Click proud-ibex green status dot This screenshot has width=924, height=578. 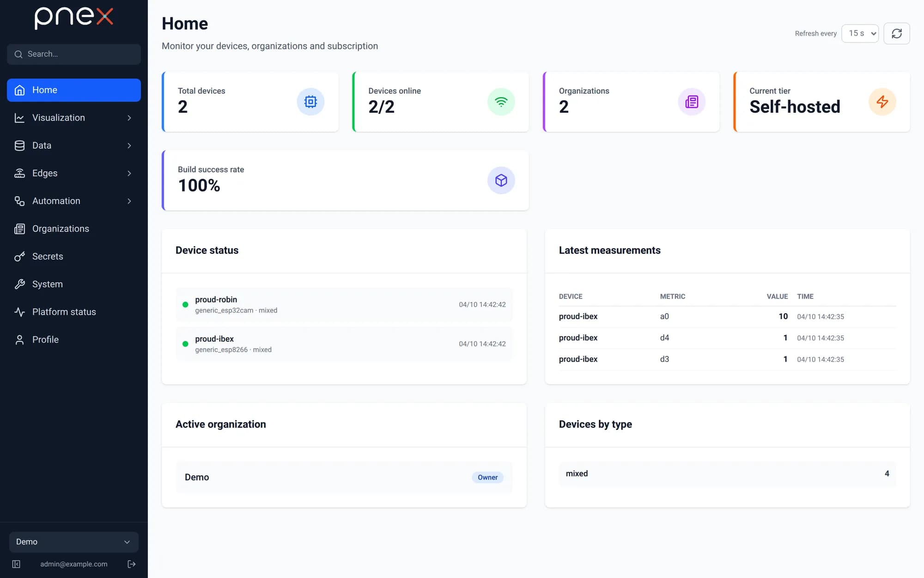point(185,344)
